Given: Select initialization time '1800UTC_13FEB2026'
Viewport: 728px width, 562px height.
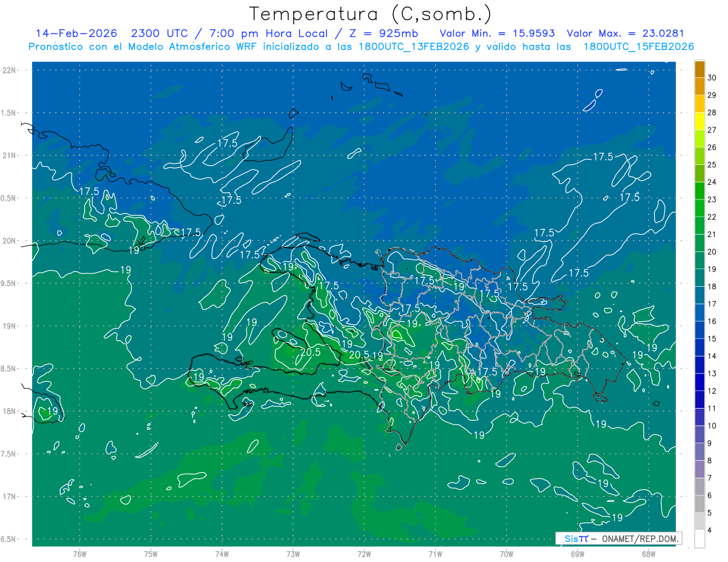Looking at the screenshot, I should click(x=413, y=47).
